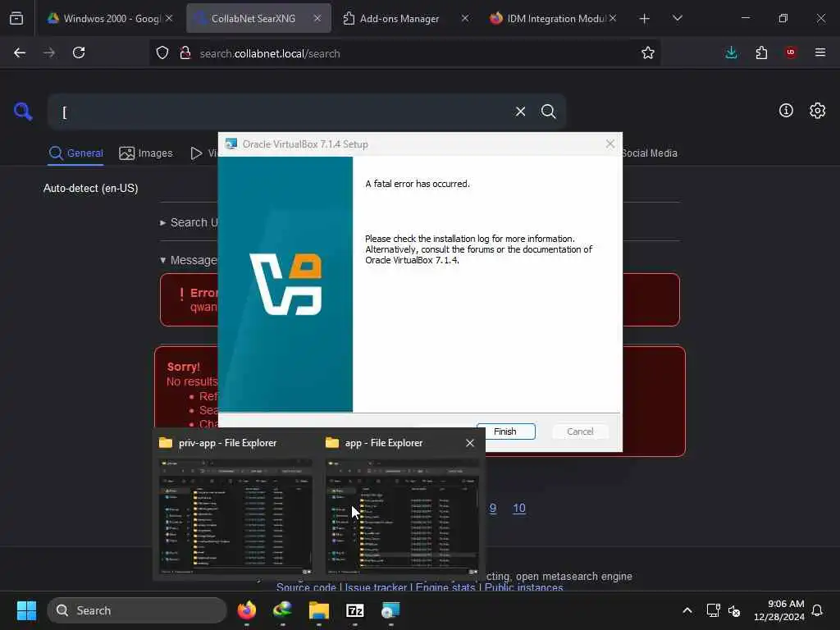Select the CollabNet SearXNG tab

[x=258, y=18]
